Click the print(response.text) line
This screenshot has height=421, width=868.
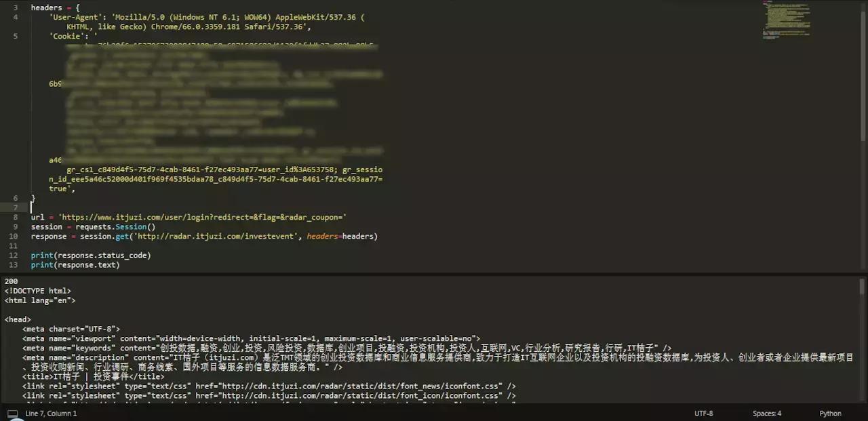point(75,264)
